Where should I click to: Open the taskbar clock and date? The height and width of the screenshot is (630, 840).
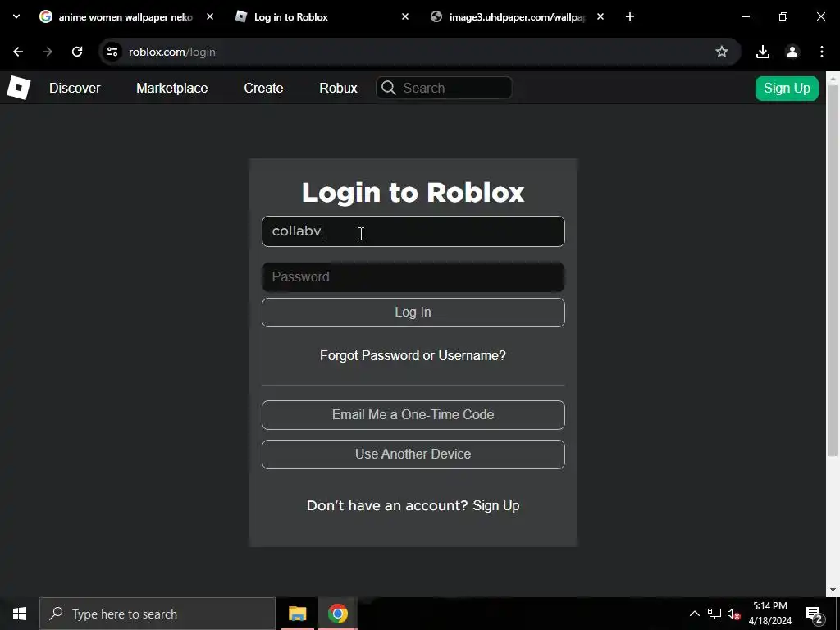click(770, 614)
